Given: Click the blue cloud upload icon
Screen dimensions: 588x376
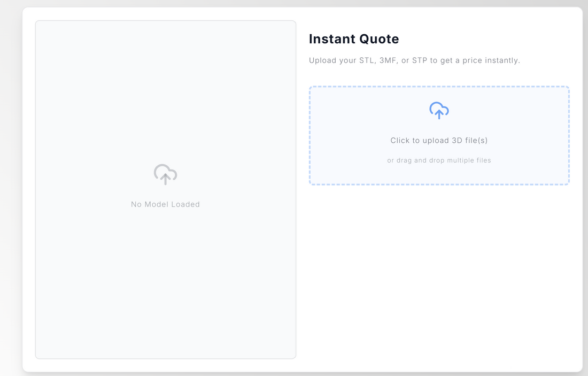Looking at the screenshot, I should tap(439, 110).
